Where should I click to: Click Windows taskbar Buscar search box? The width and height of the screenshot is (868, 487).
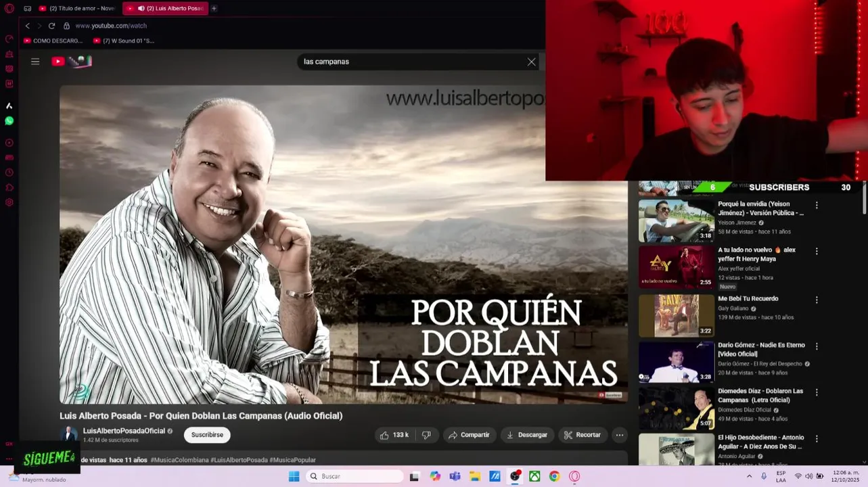pyautogui.click(x=355, y=476)
